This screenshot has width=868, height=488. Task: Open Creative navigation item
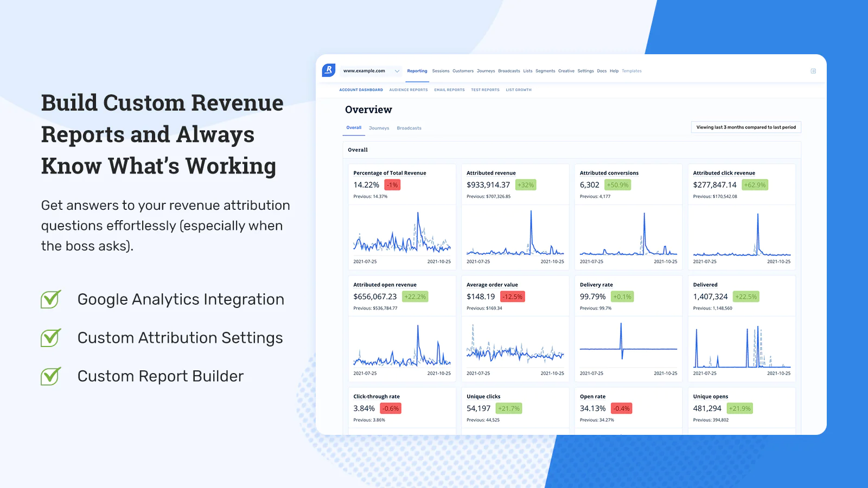pyautogui.click(x=566, y=71)
